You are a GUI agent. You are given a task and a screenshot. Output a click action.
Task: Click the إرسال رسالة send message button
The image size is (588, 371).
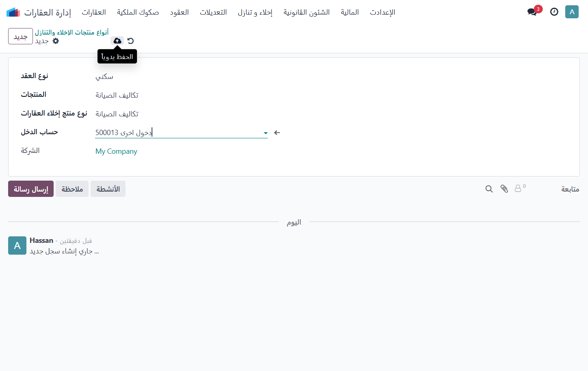[31, 189]
